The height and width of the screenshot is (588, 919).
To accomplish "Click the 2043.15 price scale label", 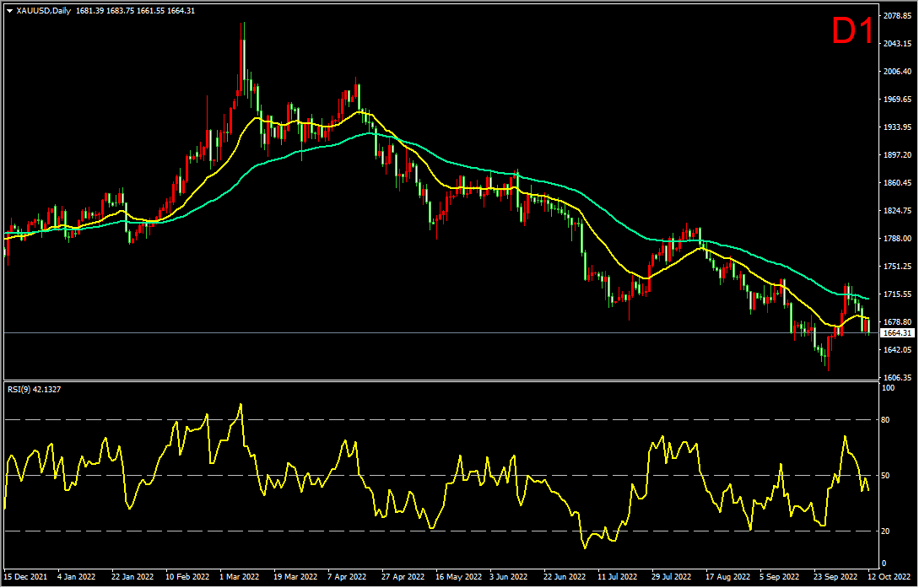I will pyautogui.click(x=897, y=44).
